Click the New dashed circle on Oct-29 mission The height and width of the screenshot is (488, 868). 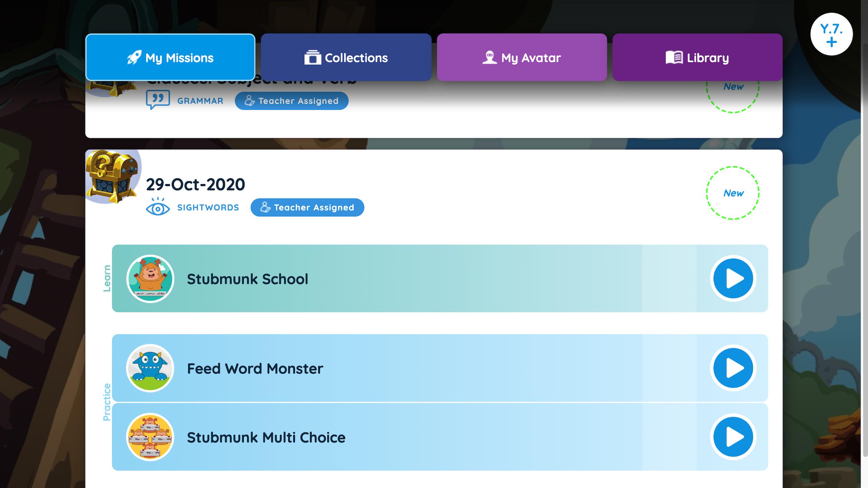tap(733, 193)
